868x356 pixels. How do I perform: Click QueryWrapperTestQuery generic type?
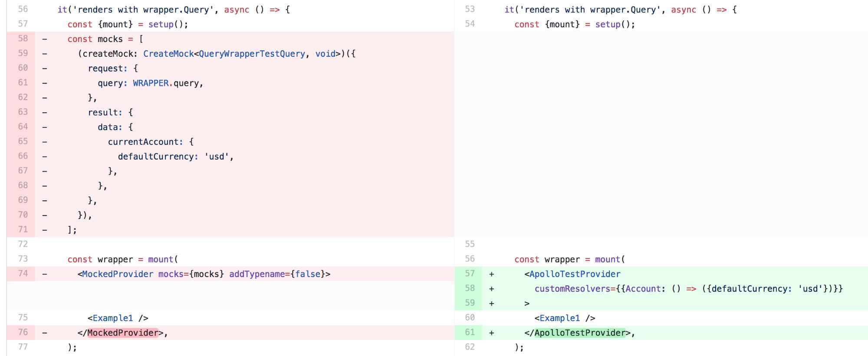252,54
